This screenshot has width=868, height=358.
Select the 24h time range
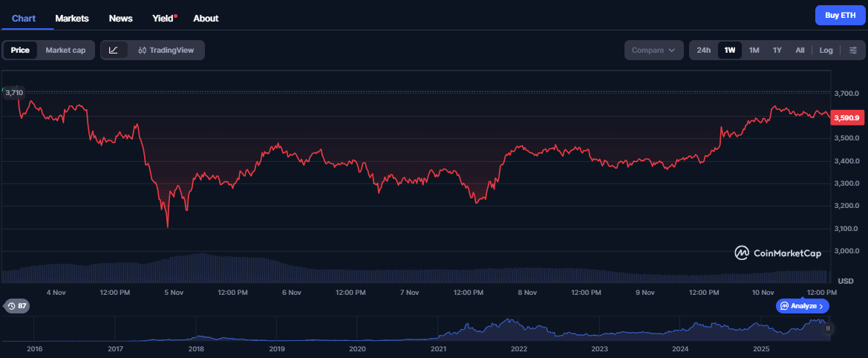[703, 51]
